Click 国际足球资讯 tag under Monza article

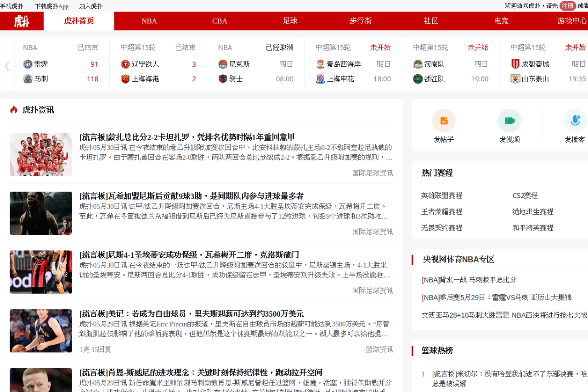click(x=373, y=173)
